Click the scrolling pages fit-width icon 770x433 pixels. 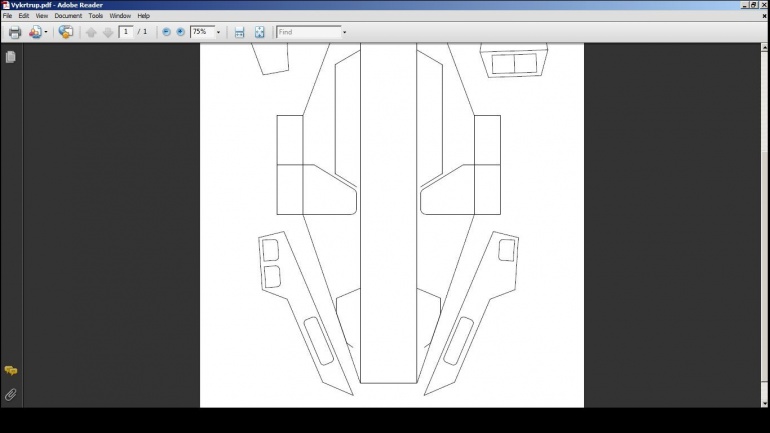coord(239,32)
